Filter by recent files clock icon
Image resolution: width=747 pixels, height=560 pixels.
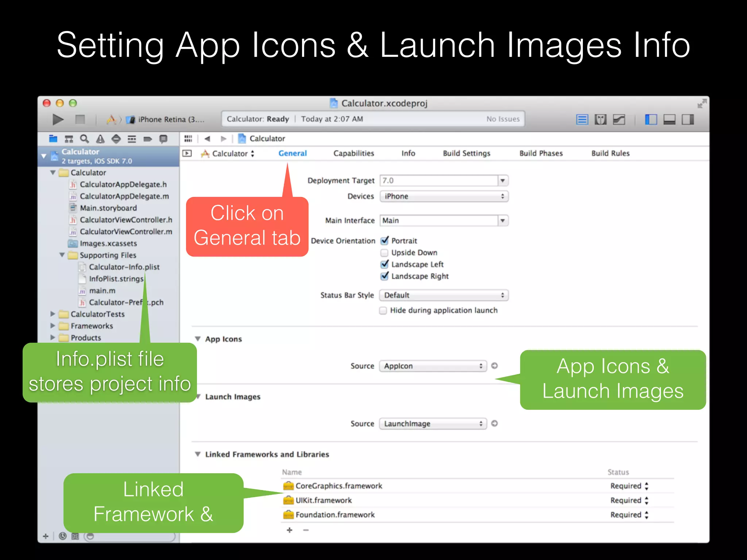pos(63,536)
